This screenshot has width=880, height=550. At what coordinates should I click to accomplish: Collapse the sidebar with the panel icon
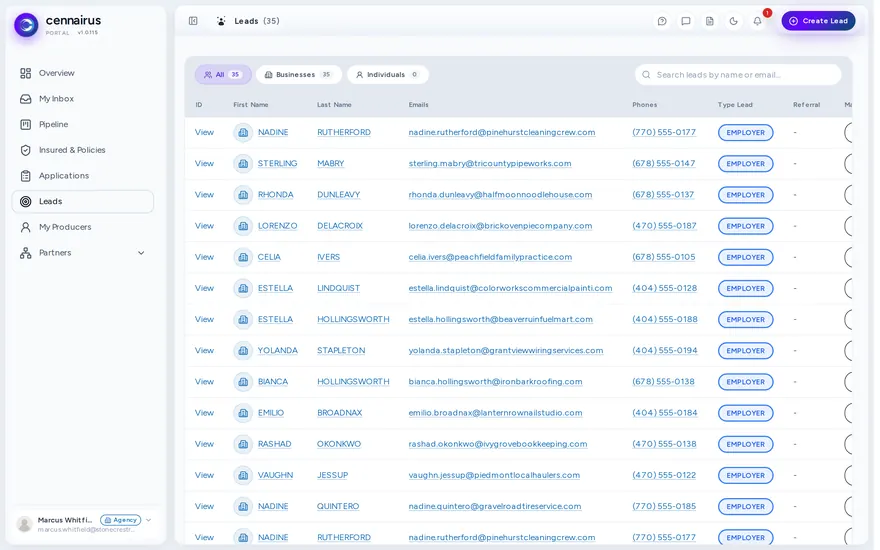[x=193, y=21]
